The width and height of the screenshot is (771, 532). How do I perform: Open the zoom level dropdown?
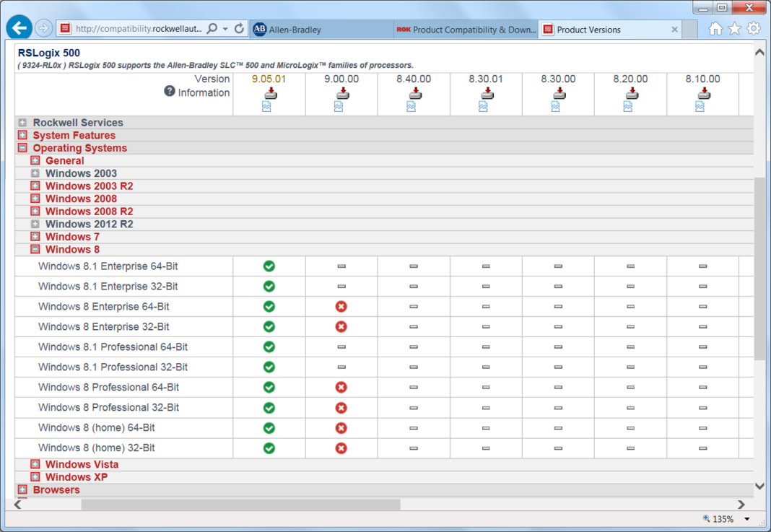tap(746, 518)
